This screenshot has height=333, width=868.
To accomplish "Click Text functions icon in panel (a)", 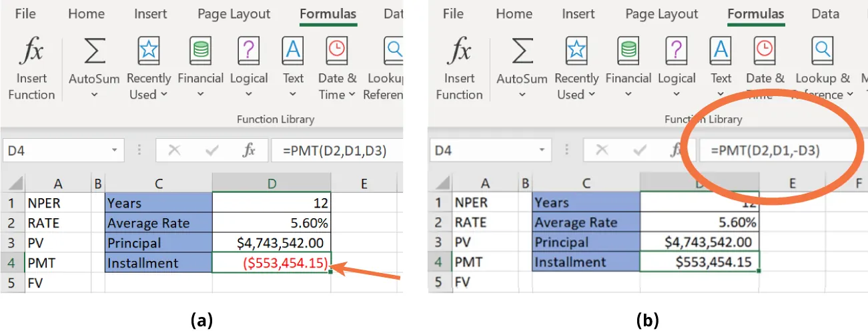I will click(x=293, y=52).
